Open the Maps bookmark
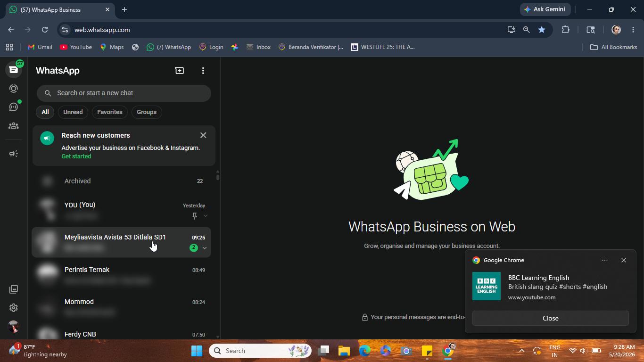The height and width of the screenshot is (362, 644). 112,47
